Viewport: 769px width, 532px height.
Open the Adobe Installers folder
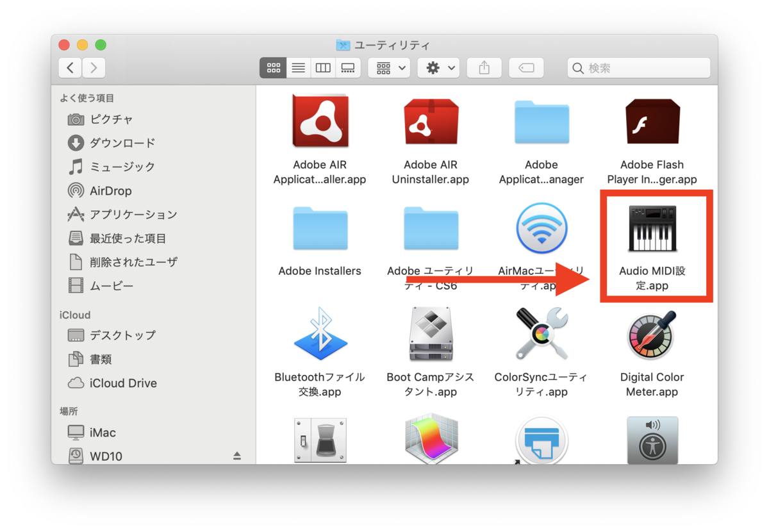320,228
